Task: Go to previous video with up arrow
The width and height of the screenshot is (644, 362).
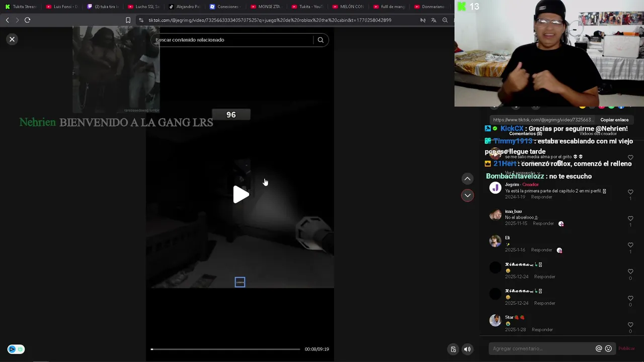Action: pos(467,179)
